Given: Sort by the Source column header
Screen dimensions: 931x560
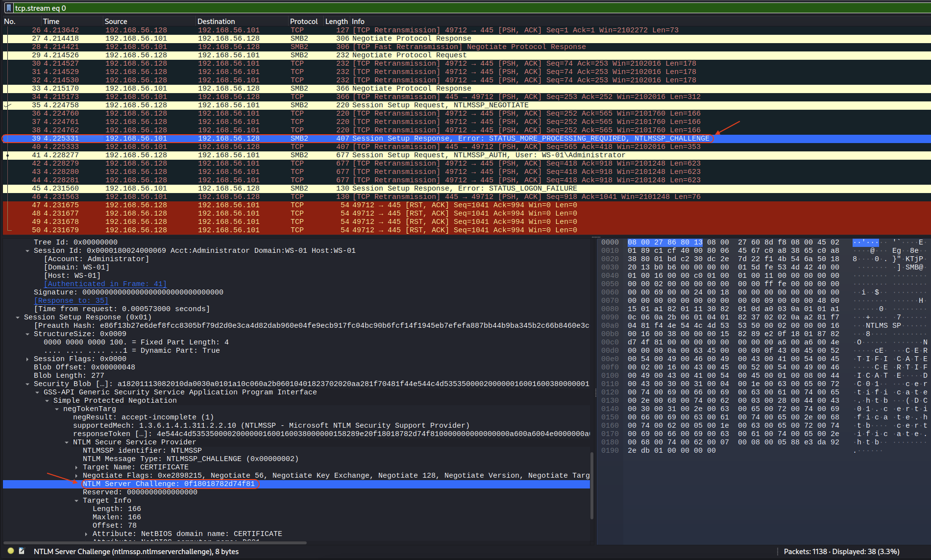Looking at the screenshot, I should tap(116, 21).
